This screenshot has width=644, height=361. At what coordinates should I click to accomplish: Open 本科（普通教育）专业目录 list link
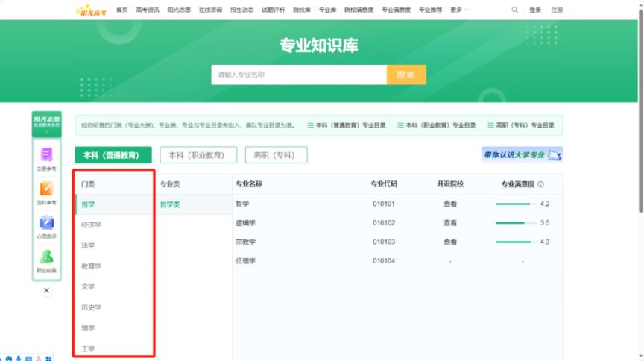[x=347, y=125]
